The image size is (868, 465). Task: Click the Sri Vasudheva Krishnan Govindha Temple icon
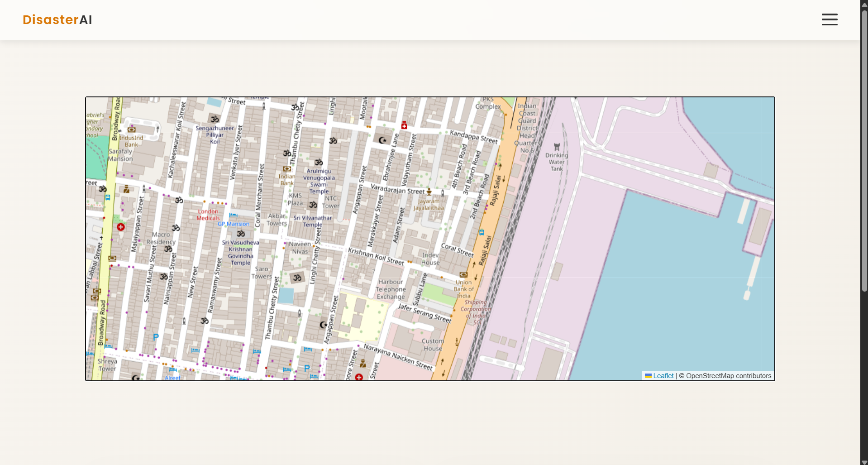(x=241, y=234)
